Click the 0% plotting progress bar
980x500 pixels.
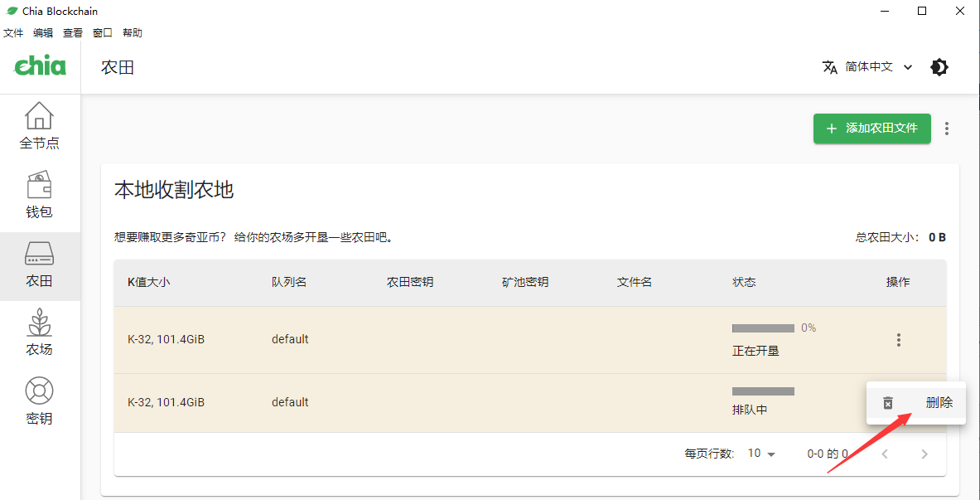(x=763, y=328)
